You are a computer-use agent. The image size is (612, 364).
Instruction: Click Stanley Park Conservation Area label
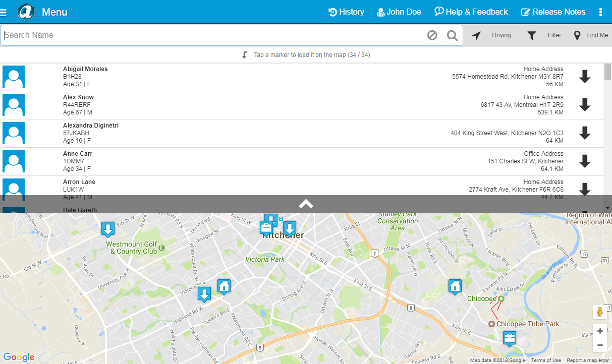398,221
